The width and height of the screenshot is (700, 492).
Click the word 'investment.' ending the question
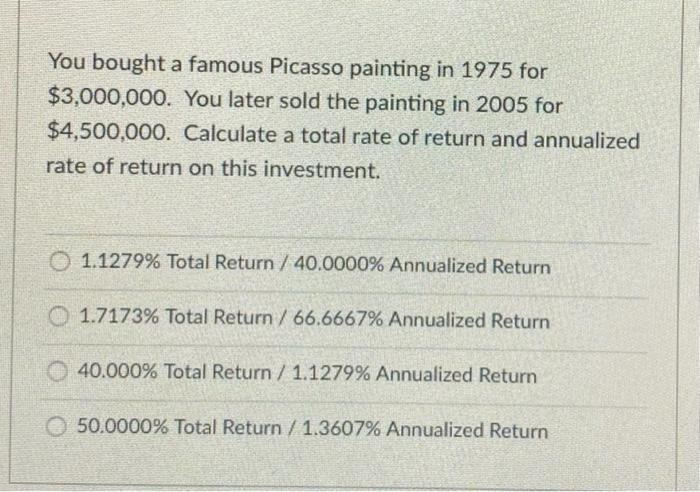click(321, 170)
